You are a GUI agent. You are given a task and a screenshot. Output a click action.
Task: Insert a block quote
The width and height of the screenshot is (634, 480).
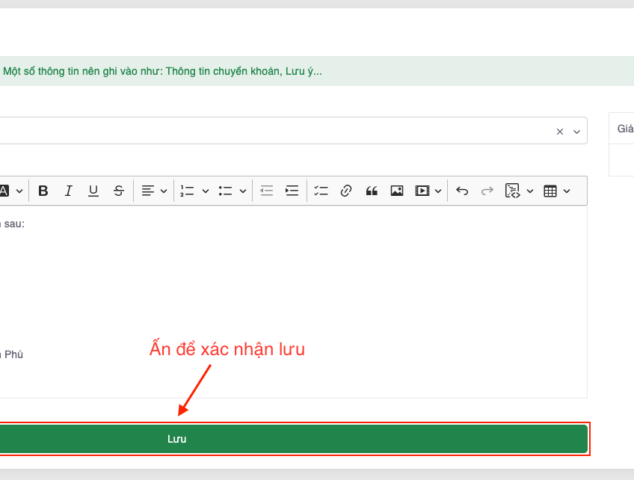tap(371, 191)
